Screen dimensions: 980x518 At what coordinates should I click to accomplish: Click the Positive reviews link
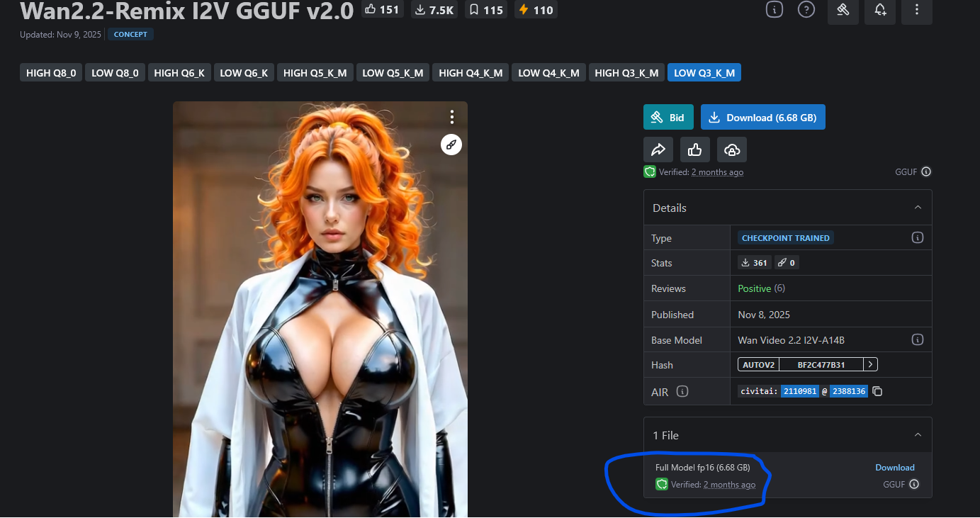click(755, 288)
